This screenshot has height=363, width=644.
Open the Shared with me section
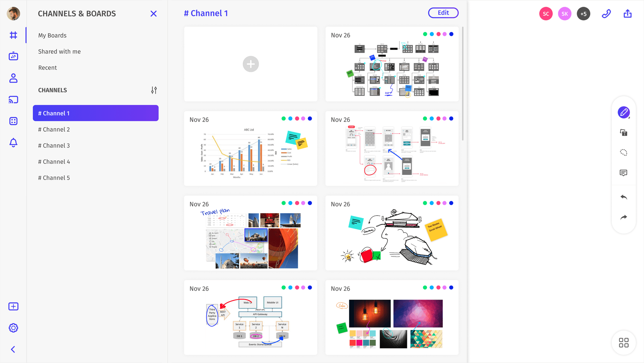coord(59,51)
